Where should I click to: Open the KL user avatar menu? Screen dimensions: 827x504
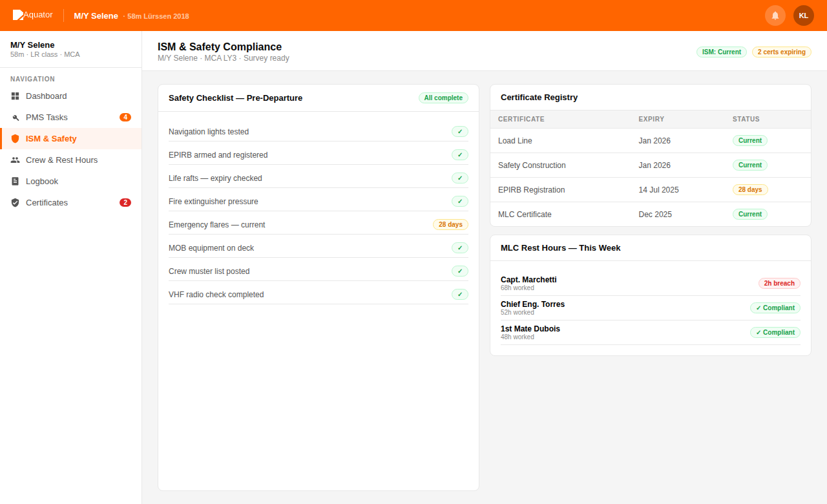point(804,16)
